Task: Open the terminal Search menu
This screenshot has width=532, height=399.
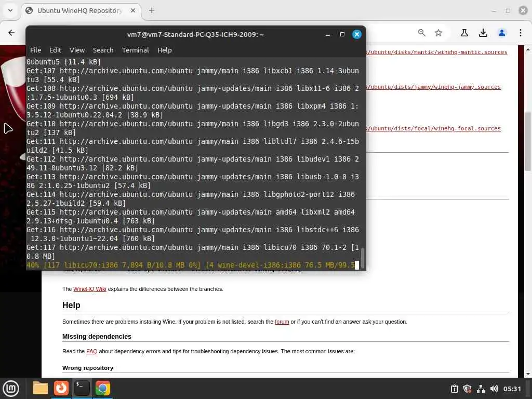Action: (x=103, y=50)
